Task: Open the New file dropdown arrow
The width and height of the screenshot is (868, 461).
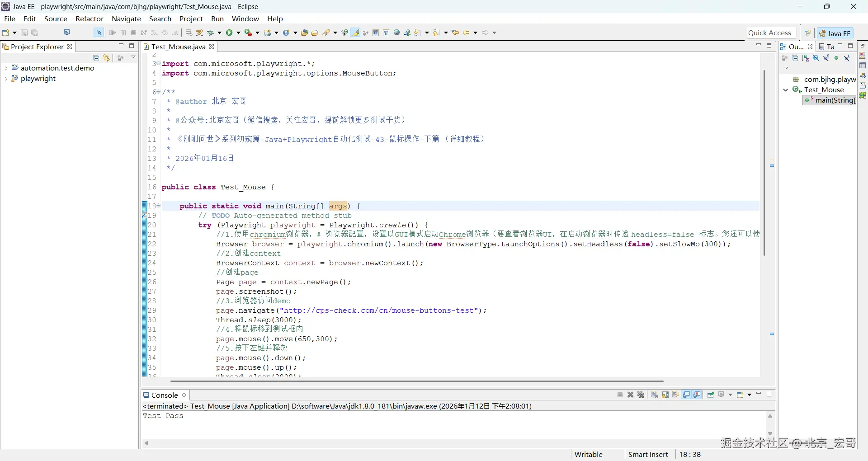Action: [x=14, y=33]
